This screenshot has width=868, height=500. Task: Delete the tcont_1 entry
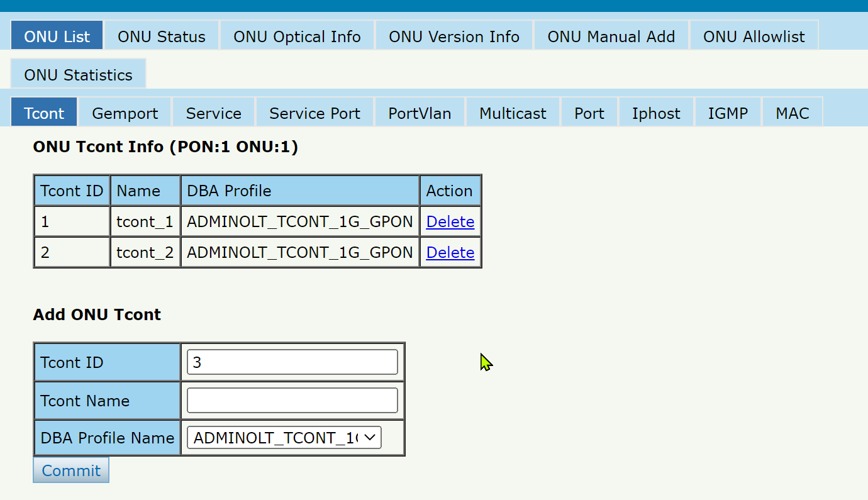450,221
